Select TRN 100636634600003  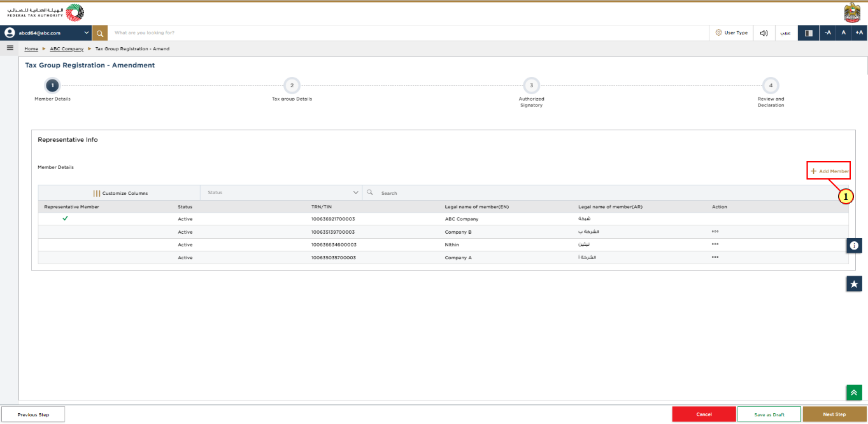(334, 244)
